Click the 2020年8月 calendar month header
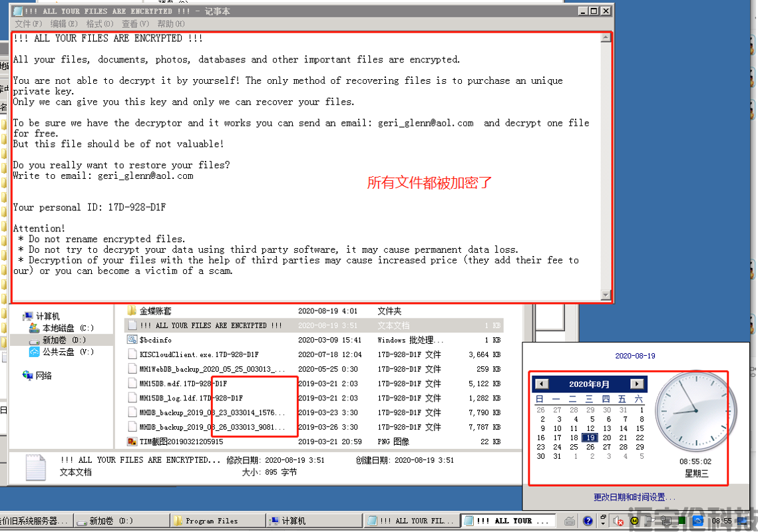The image size is (758, 532). [589, 384]
